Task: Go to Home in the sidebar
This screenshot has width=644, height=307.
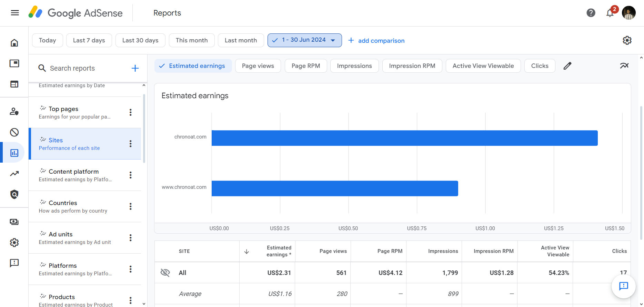Action: tap(14, 43)
